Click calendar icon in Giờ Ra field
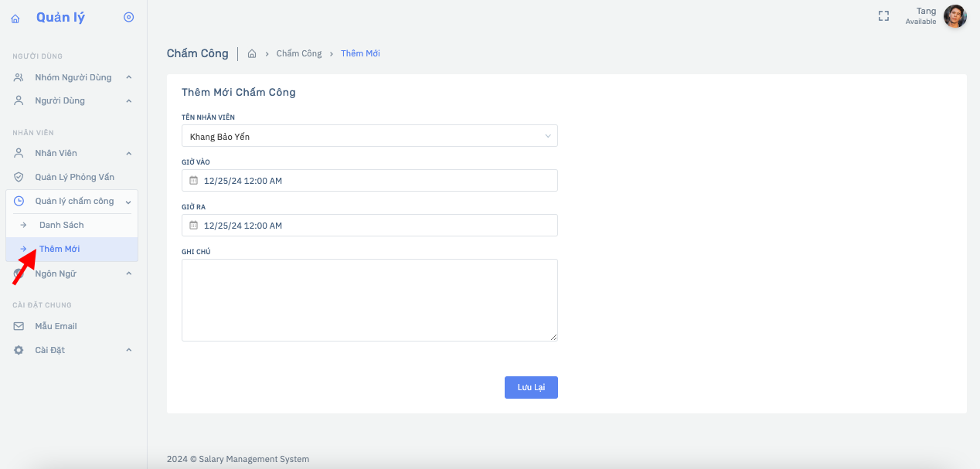The image size is (980, 469). pos(194,226)
